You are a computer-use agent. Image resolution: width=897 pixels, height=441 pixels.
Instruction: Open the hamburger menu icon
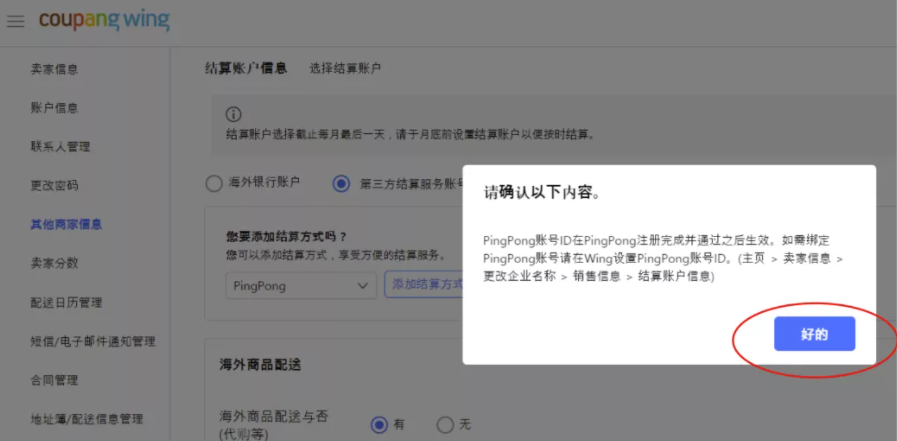point(16,21)
